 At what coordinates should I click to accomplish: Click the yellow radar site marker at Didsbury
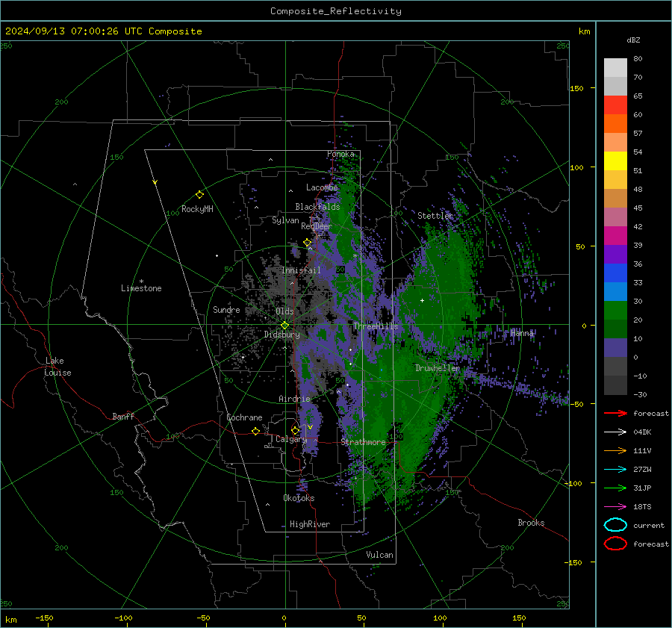[284, 326]
